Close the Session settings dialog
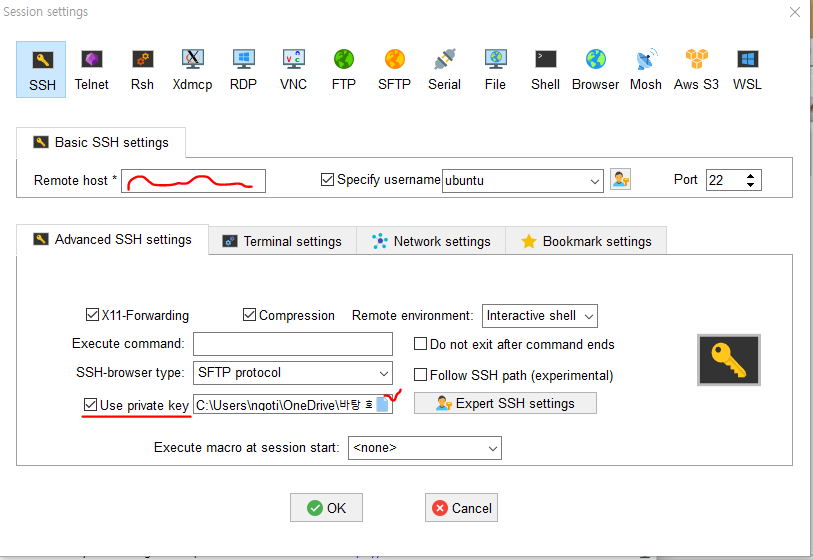Screen dimensions: 813x560 794,12
